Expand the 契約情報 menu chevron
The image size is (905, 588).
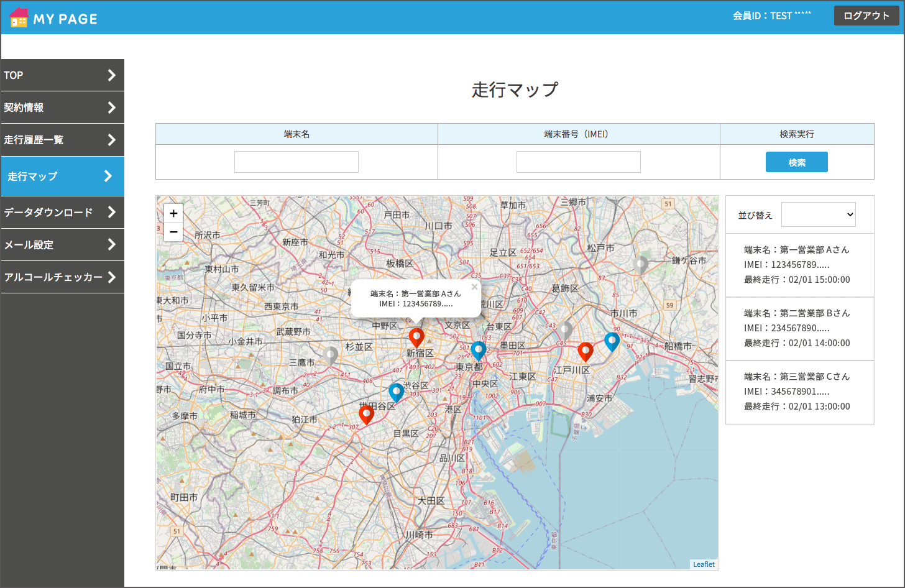coord(112,108)
